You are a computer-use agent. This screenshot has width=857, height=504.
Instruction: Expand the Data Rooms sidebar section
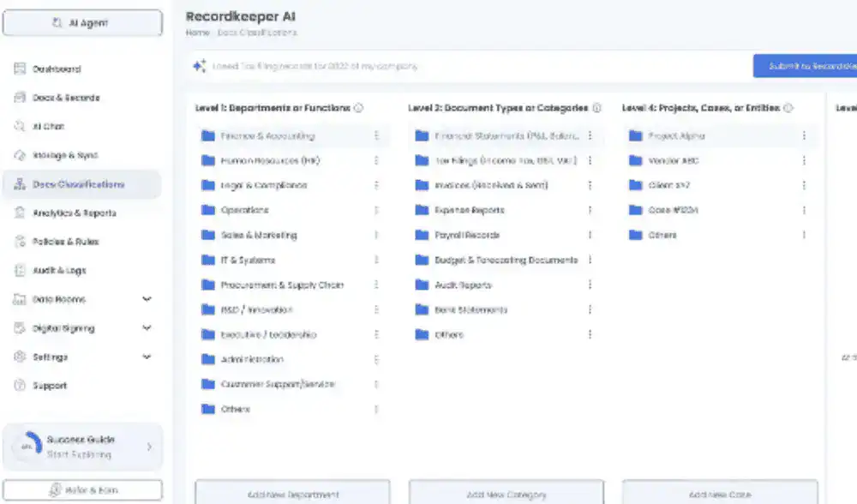[x=147, y=299]
